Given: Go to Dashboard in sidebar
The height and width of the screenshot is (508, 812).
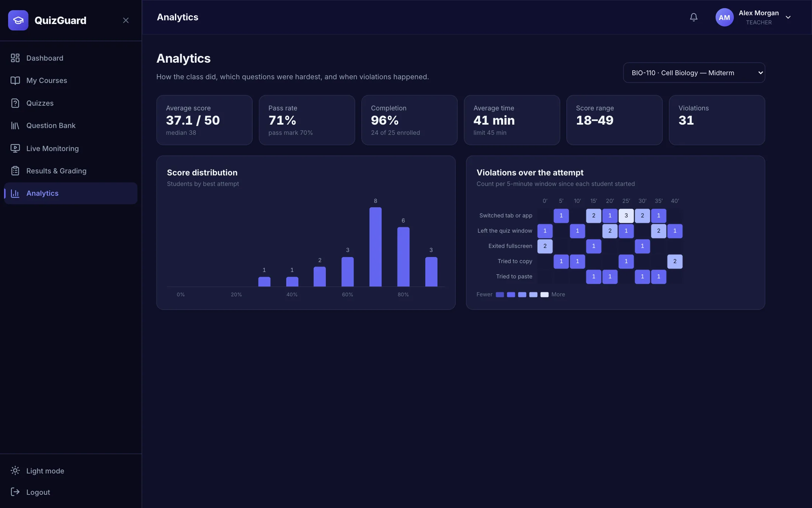Looking at the screenshot, I should [x=70, y=58].
